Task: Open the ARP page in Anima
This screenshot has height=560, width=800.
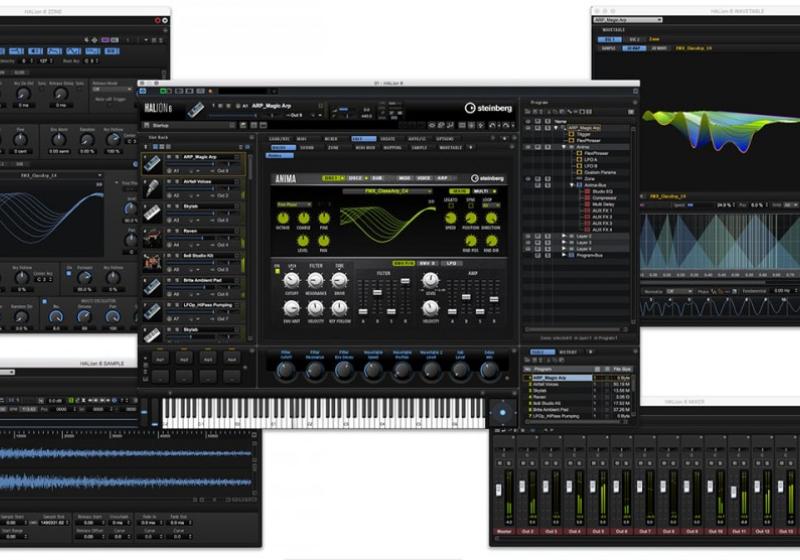Action: coord(443,178)
